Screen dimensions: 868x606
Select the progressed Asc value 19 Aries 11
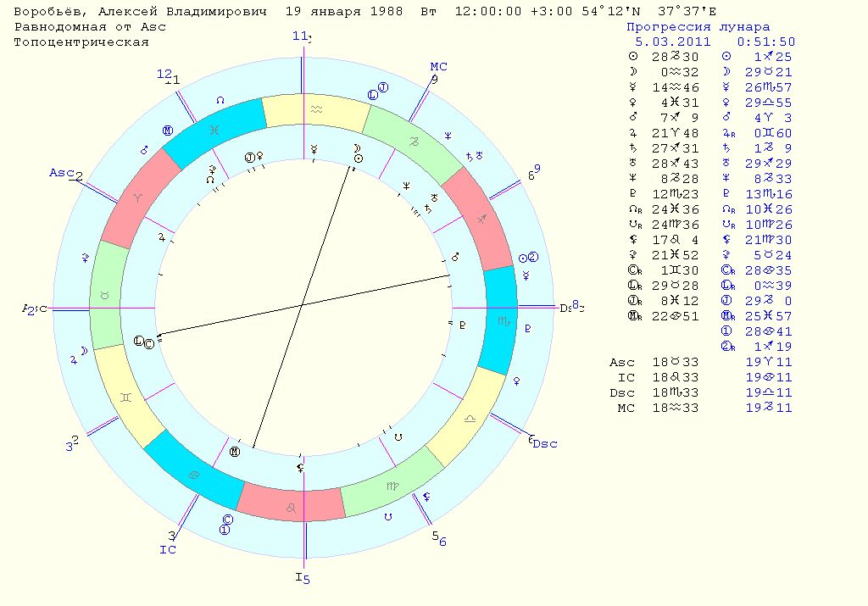click(x=768, y=362)
